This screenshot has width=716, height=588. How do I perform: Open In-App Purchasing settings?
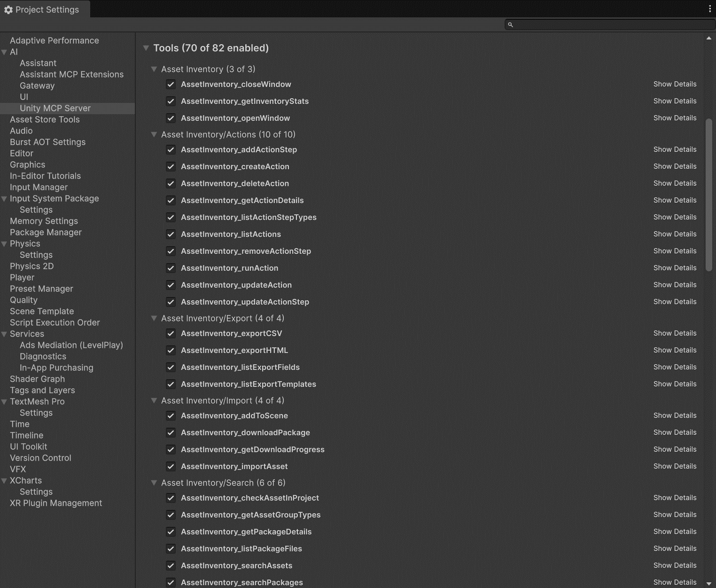pyautogui.click(x=56, y=368)
